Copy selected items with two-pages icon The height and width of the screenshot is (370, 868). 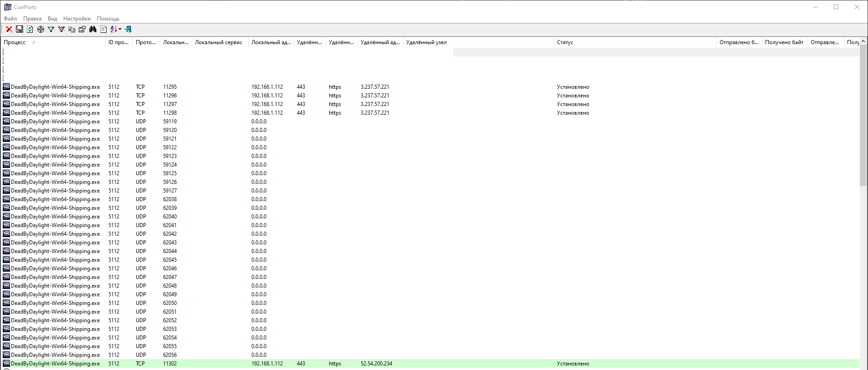72,29
